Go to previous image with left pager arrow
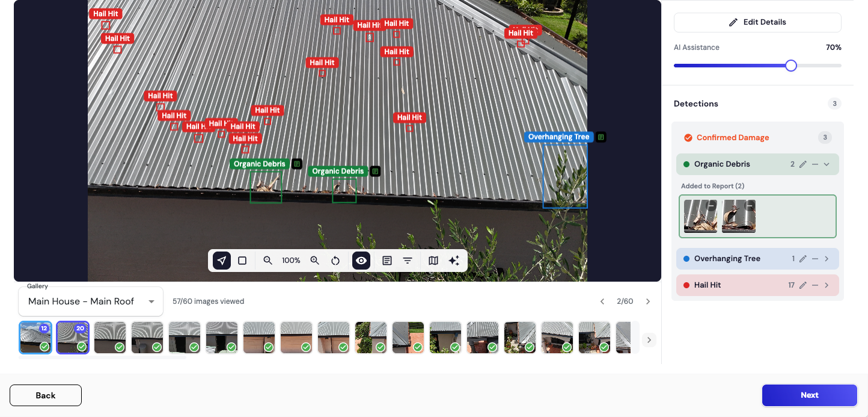The width and height of the screenshot is (868, 417). pyautogui.click(x=602, y=301)
